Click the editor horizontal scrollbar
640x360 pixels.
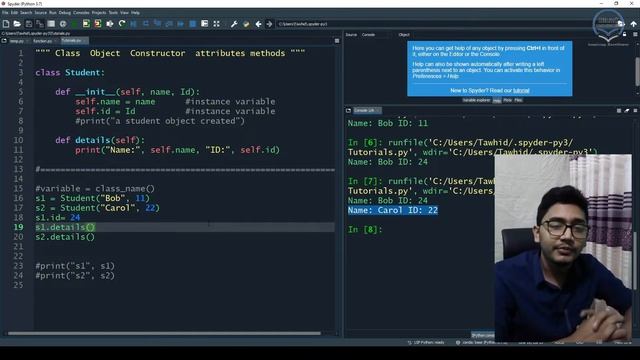click(164, 333)
